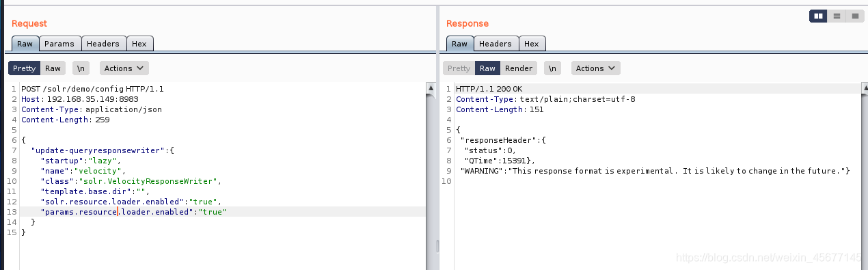868x270 pixels.
Task: Switch Response view to Pretty
Action: 459,68
